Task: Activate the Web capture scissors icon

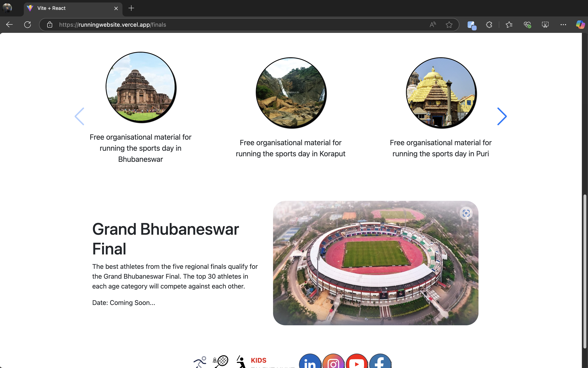Action: [x=545, y=25]
